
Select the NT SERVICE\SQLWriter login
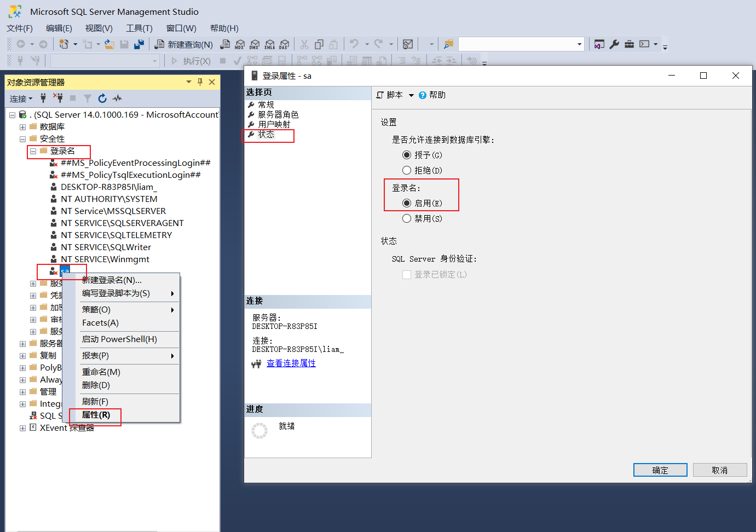coord(106,247)
